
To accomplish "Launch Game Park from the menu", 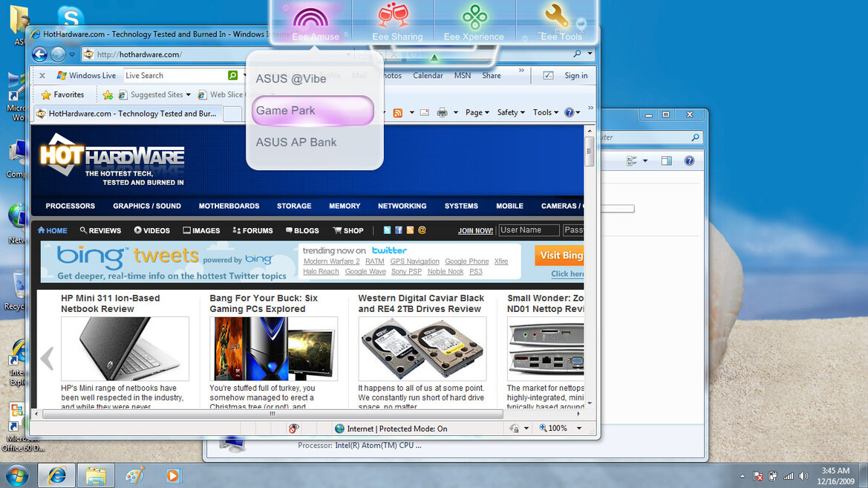I will pos(313,110).
